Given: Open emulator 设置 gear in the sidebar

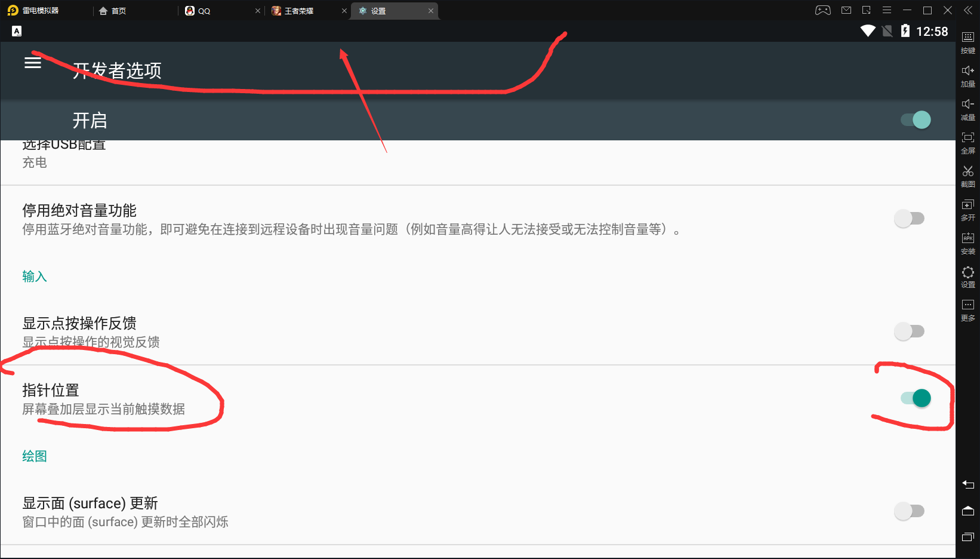Looking at the screenshot, I should tap(968, 277).
